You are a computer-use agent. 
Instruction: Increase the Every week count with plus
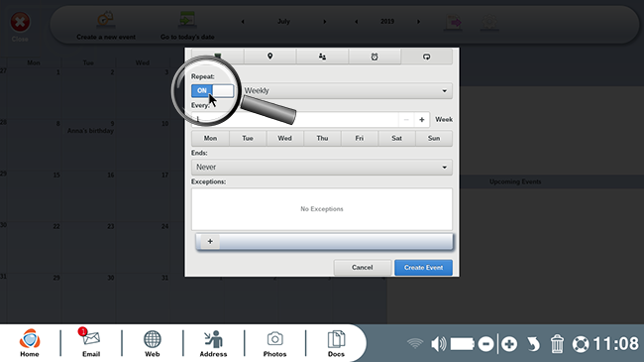tap(422, 120)
